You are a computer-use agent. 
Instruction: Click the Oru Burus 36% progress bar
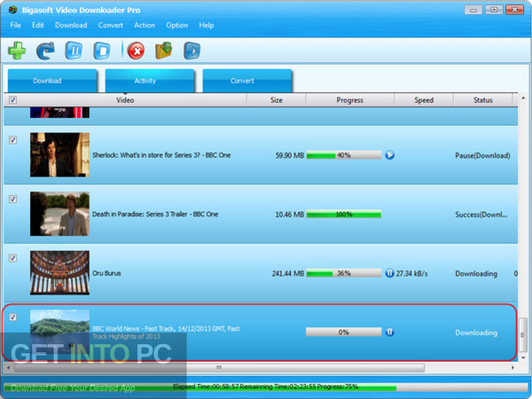click(344, 273)
